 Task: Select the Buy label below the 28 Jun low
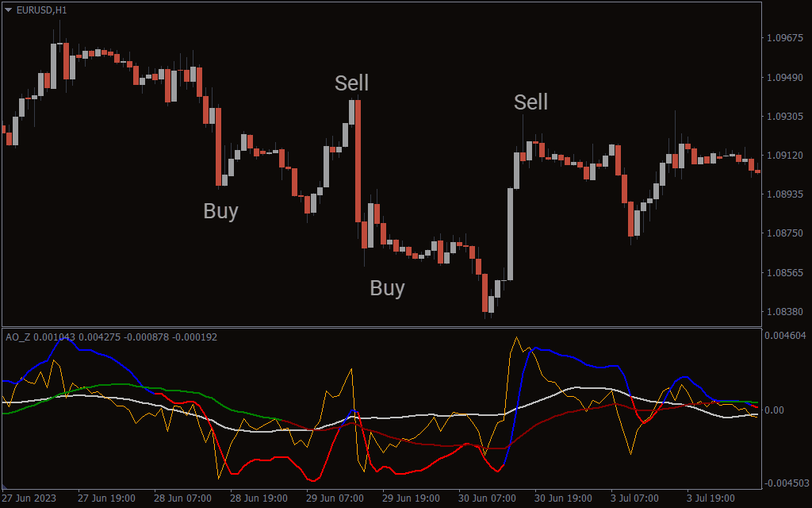pos(220,211)
